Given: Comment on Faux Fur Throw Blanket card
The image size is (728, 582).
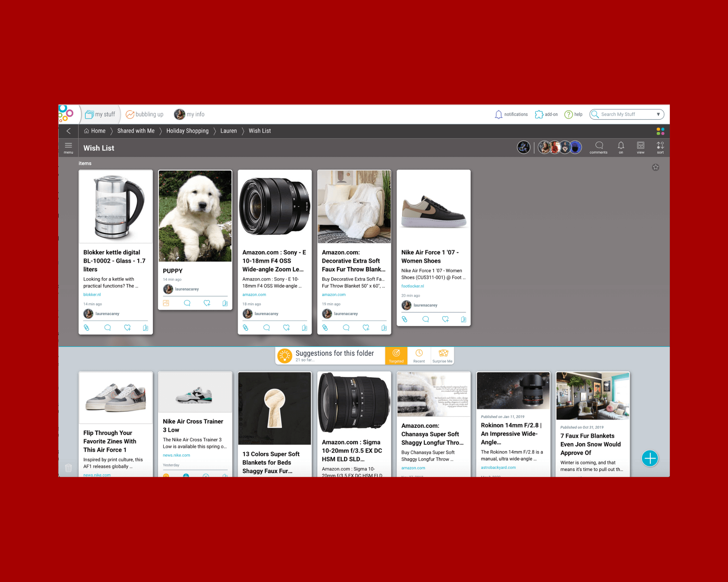Looking at the screenshot, I should tap(346, 328).
